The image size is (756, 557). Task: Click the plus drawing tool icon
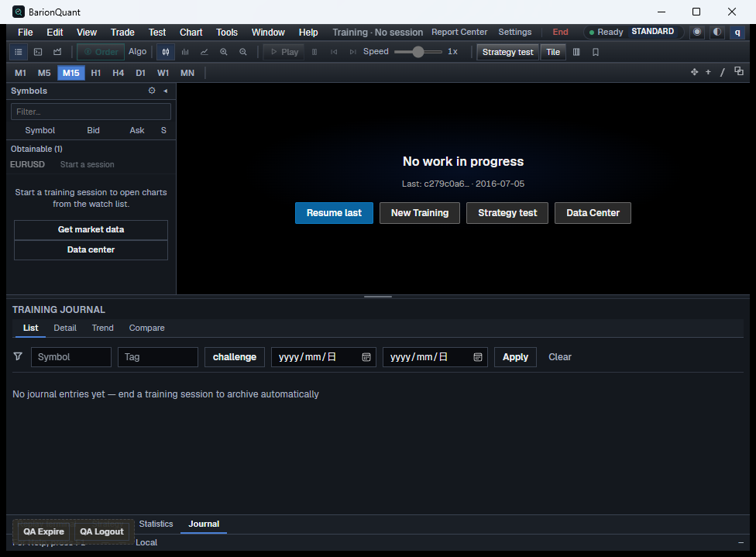708,72
